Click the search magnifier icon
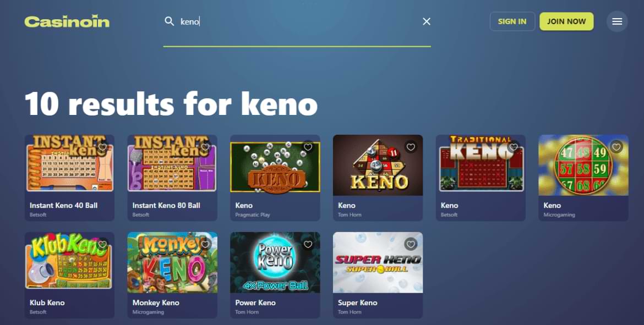The height and width of the screenshot is (325, 644). point(169,21)
